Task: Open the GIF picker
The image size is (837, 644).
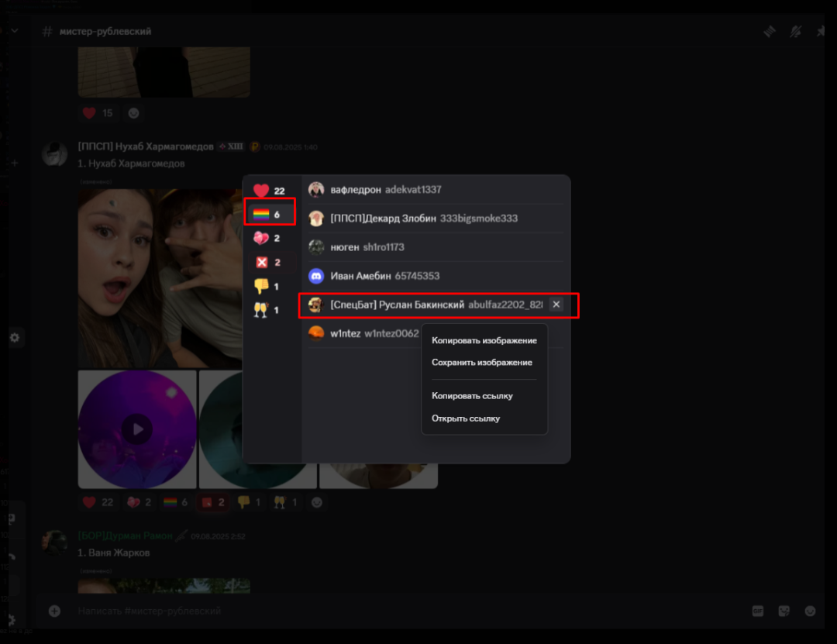Action: click(x=758, y=611)
